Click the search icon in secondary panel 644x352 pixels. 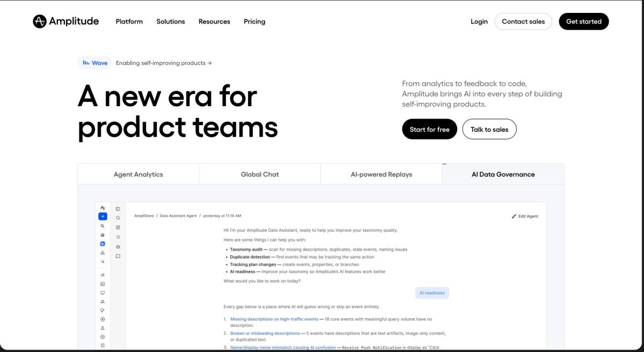[118, 218]
